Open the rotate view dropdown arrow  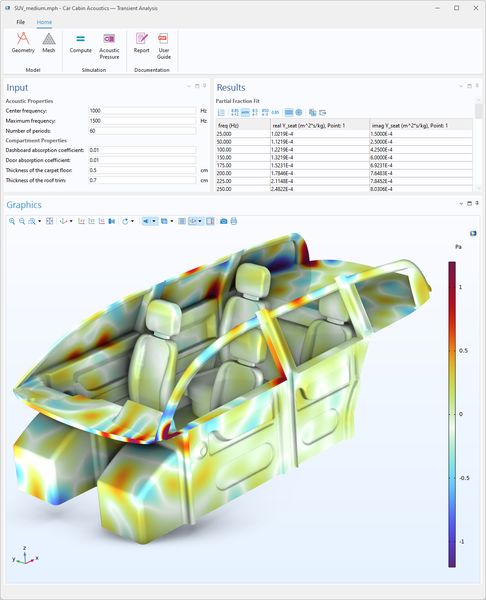132,221
